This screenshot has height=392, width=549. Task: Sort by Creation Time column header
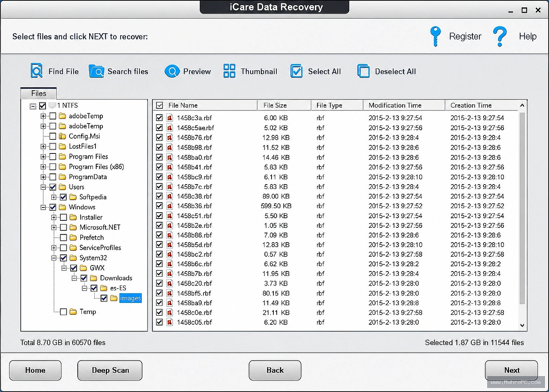tap(481, 105)
